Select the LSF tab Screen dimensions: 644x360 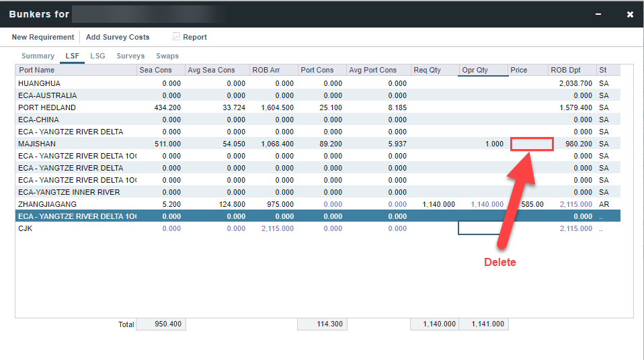(73, 56)
